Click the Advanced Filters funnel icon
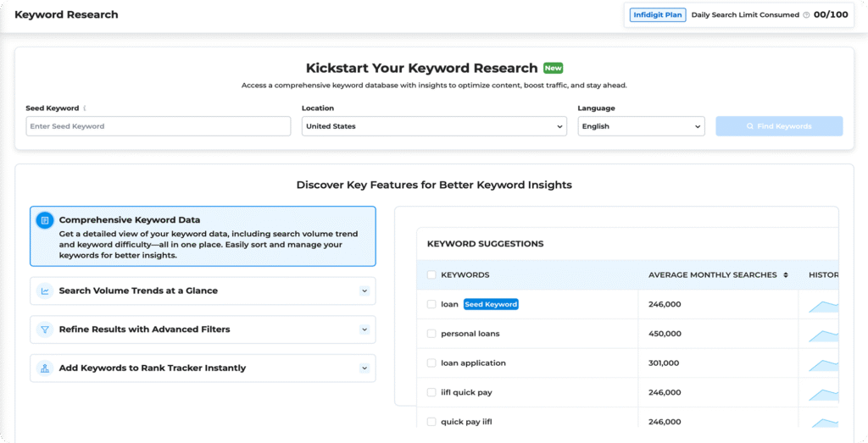Viewport: 868px width, 443px height. [45, 329]
